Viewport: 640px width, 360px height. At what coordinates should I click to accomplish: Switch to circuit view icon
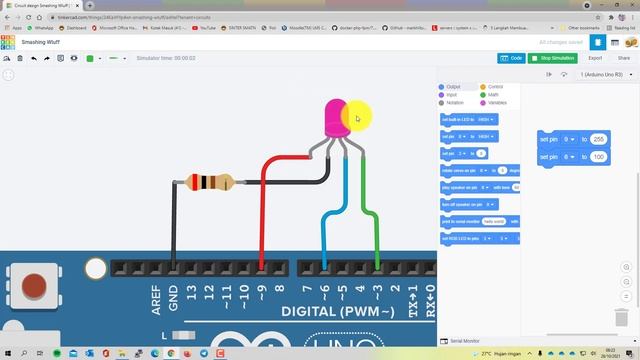pyautogui.click(x=598, y=42)
